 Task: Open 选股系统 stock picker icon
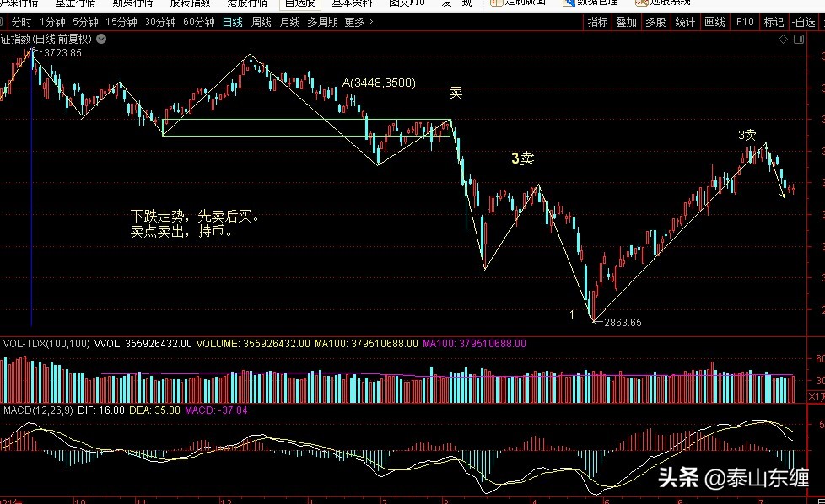point(641,3)
